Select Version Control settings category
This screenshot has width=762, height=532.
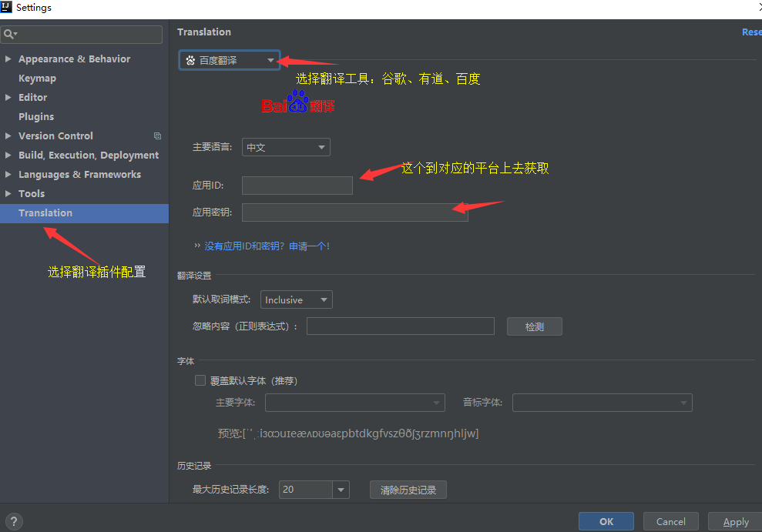pos(55,136)
